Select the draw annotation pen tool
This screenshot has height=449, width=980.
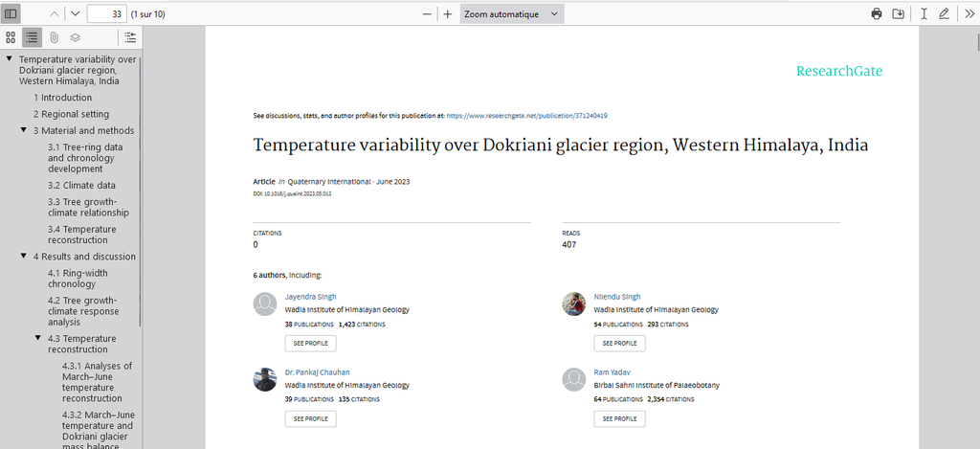tap(945, 13)
